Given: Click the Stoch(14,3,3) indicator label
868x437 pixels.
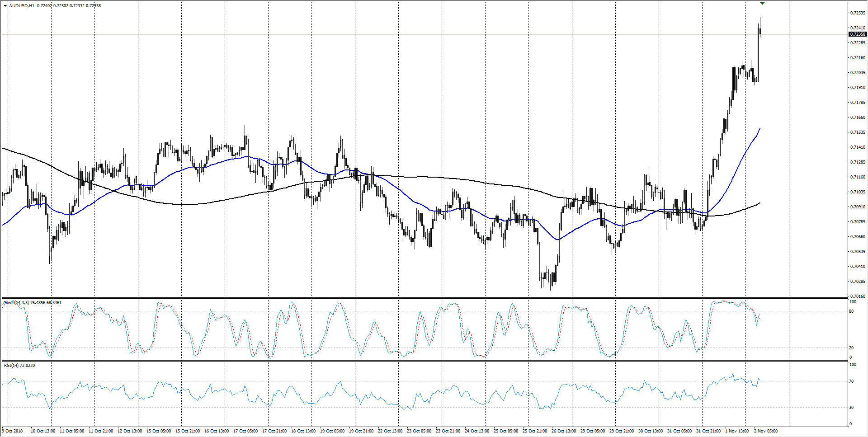Looking at the screenshot, I should tap(16, 302).
